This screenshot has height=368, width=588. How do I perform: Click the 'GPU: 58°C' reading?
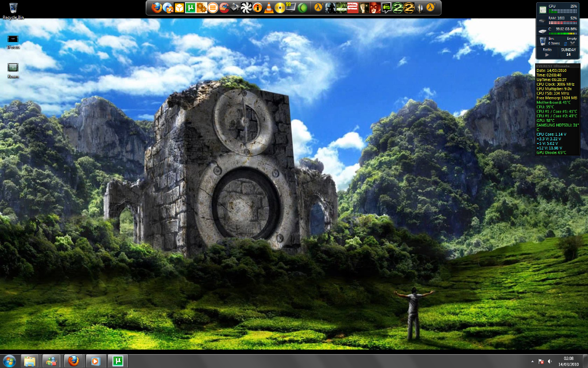pos(546,120)
